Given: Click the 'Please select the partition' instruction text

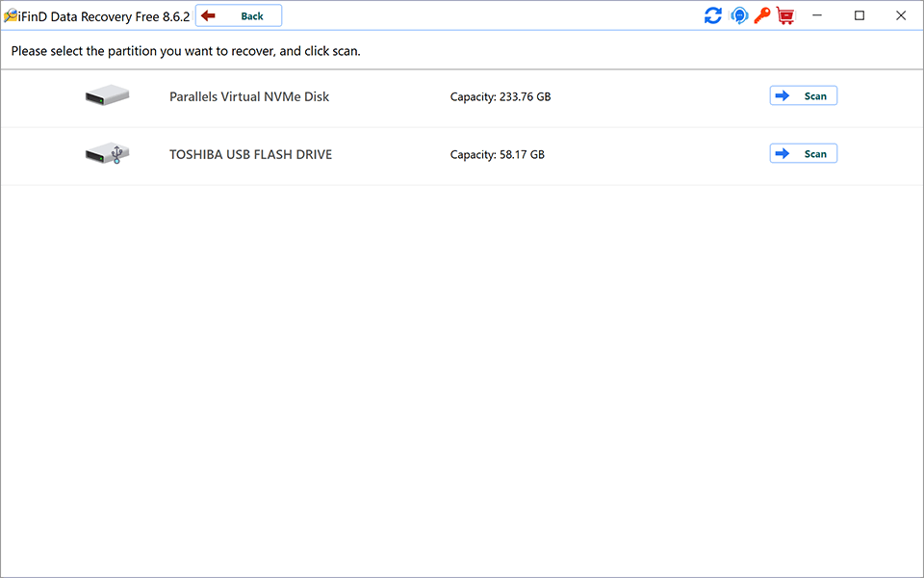Looking at the screenshot, I should pos(186,51).
